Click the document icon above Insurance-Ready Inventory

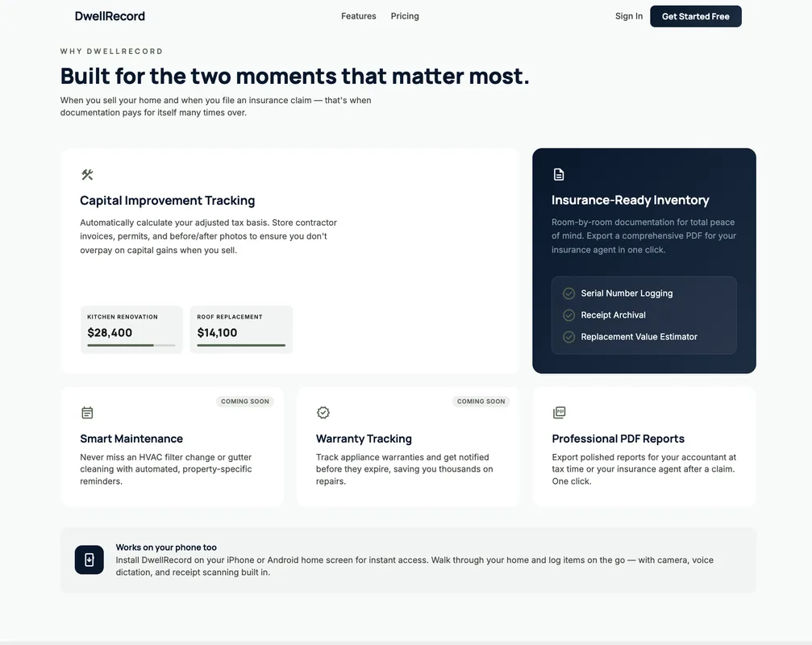(558, 174)
